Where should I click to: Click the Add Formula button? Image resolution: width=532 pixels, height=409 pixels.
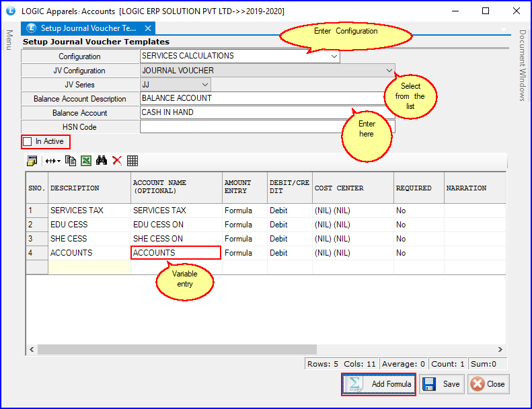point(379,384)
